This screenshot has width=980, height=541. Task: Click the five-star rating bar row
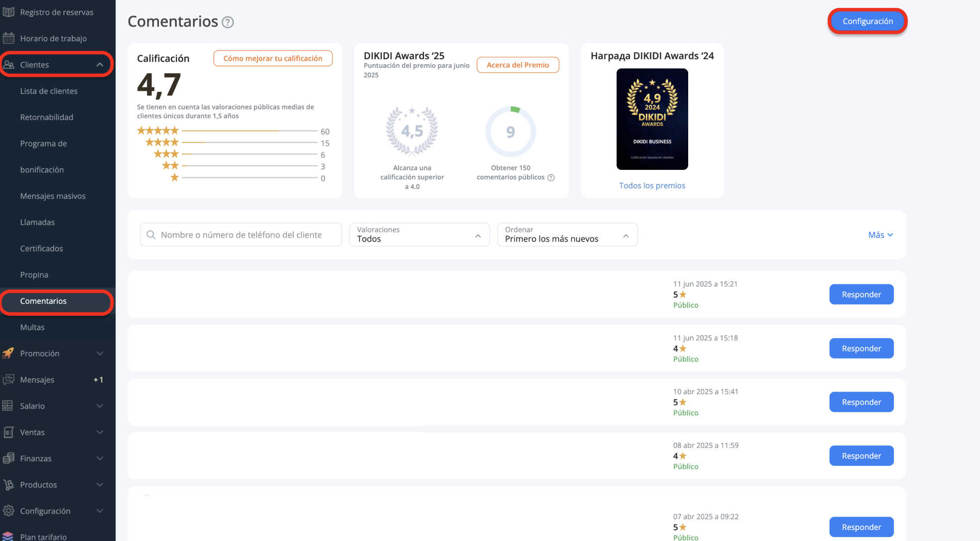coord(234,131)
